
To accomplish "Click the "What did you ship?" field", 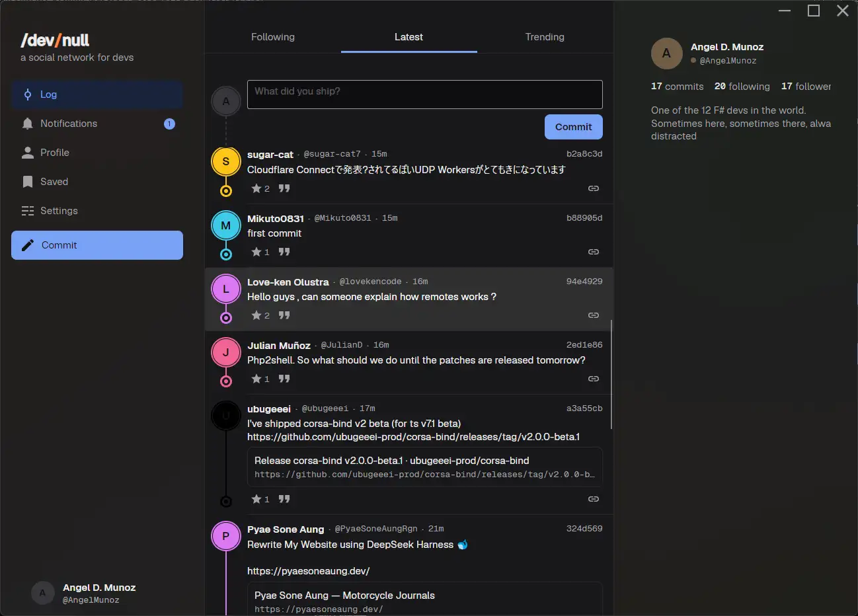I will click(425, 95).
